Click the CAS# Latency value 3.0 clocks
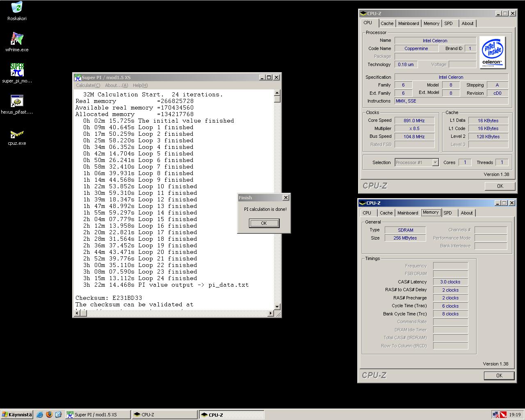The width and height of the screenshot is (525, 420). (x=450, y=282)
